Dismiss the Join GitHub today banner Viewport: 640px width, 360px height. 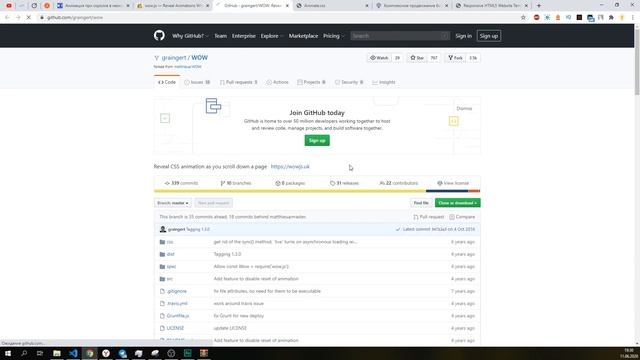[464, 109]
